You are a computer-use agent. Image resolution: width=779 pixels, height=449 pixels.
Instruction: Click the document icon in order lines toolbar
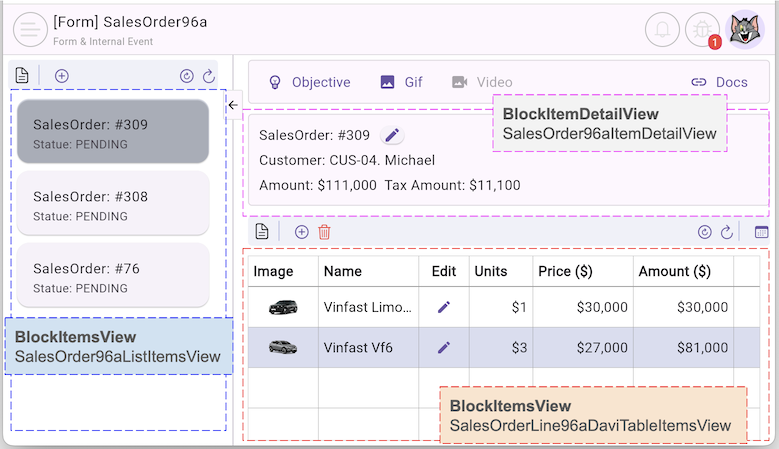[x=262, y=232]
